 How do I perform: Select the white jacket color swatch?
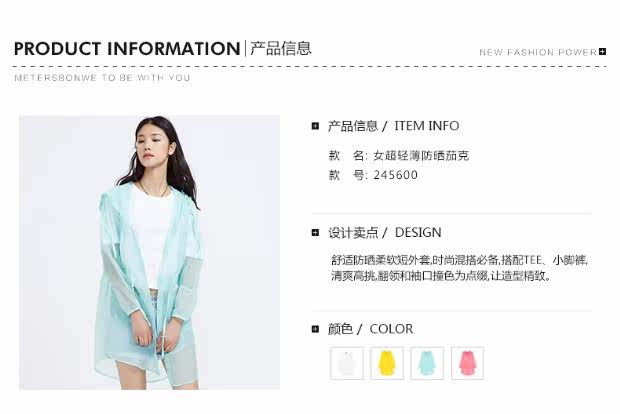coord(347,363)
